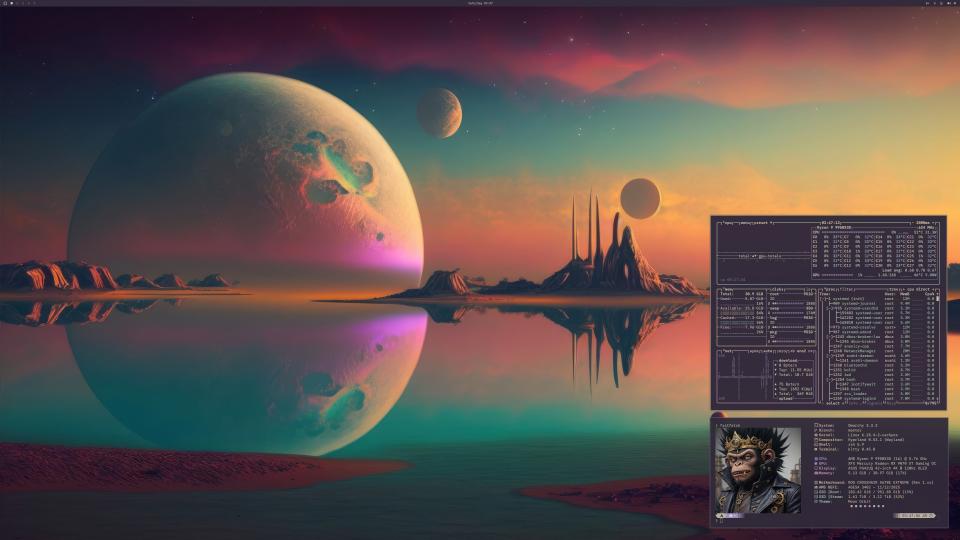The height and width of the screenshot is (540, 960).
Task: Toggle the auto option in the net box
Action: tap(767, 351)
